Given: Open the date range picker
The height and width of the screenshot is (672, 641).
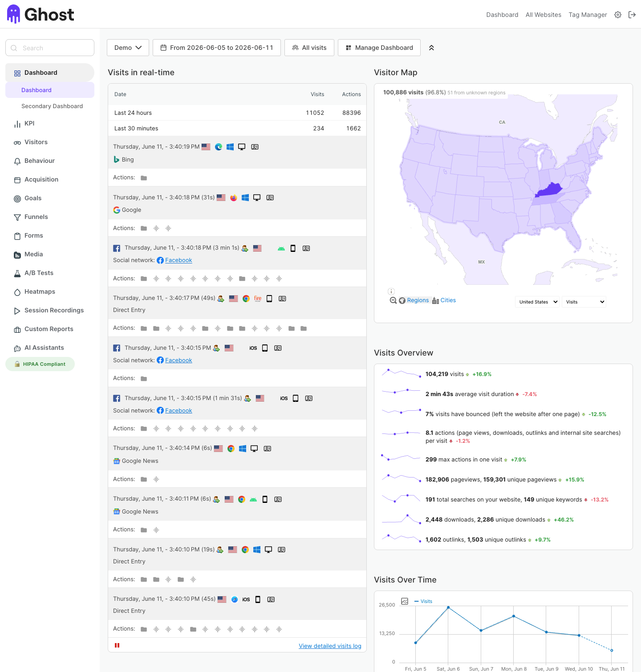Looking at the screenshot, I should [217, 48].
